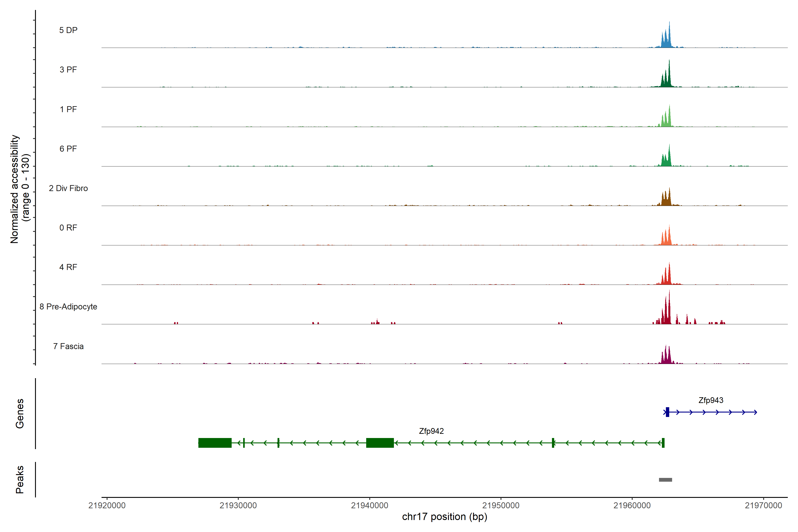Click the 3 PF track label
798x532 pixels.
pyautogui.click(x=68, y=70)
